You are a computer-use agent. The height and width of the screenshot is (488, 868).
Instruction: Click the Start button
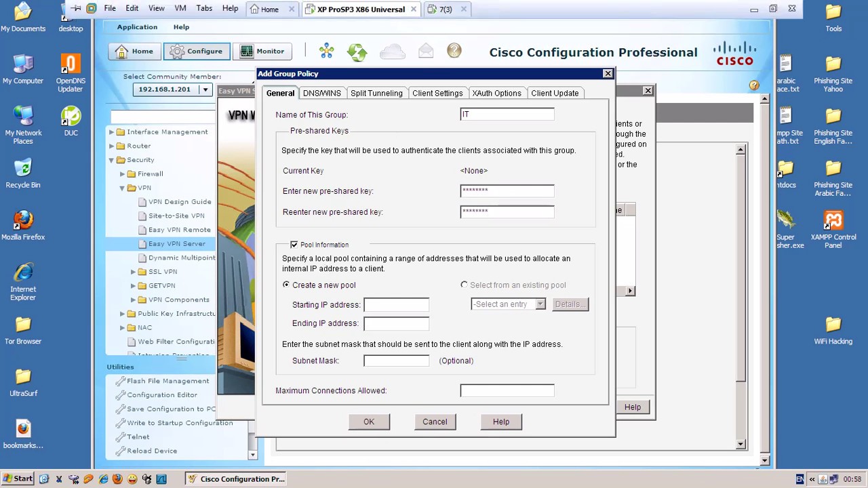pyautogui.click(x=18, y=479)
